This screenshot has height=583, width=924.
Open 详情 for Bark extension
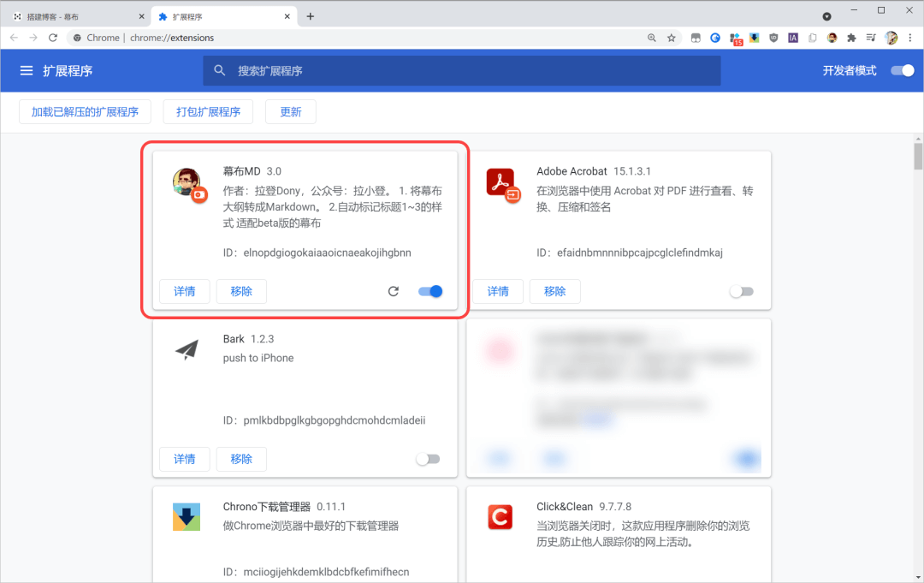tap(185, 459)
